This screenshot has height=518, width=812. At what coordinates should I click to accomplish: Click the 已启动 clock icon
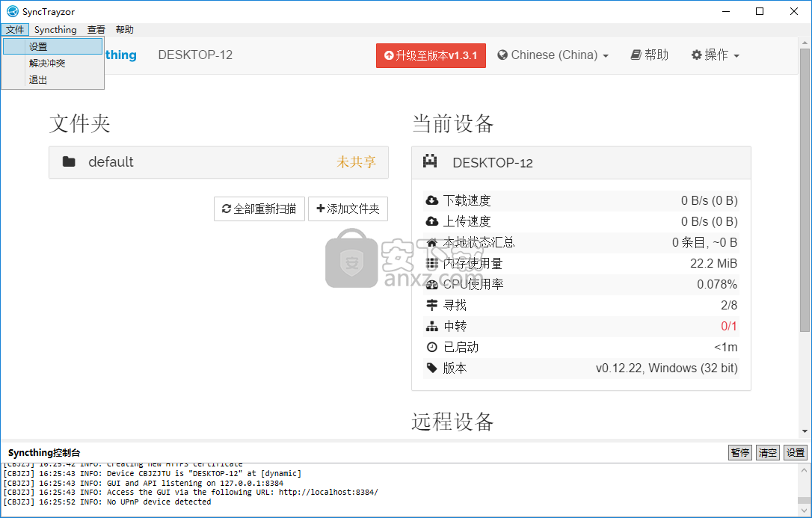pyautogui.click(x=432, y=348)
